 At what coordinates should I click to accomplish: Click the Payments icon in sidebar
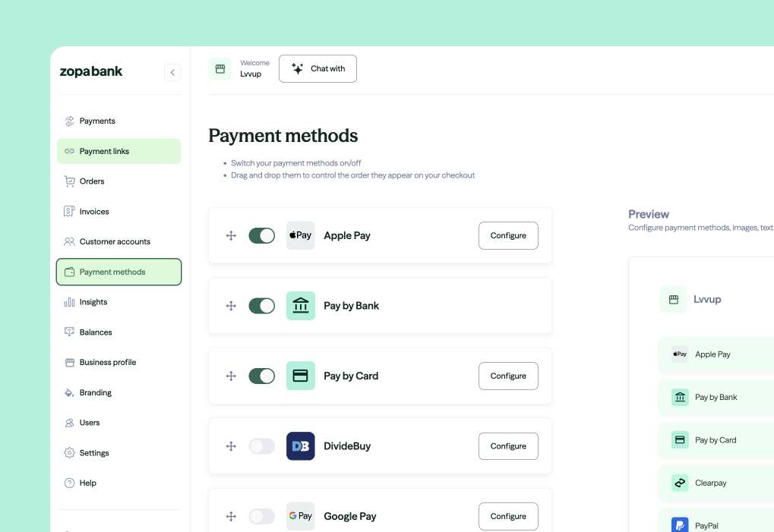tap(70, 121)
